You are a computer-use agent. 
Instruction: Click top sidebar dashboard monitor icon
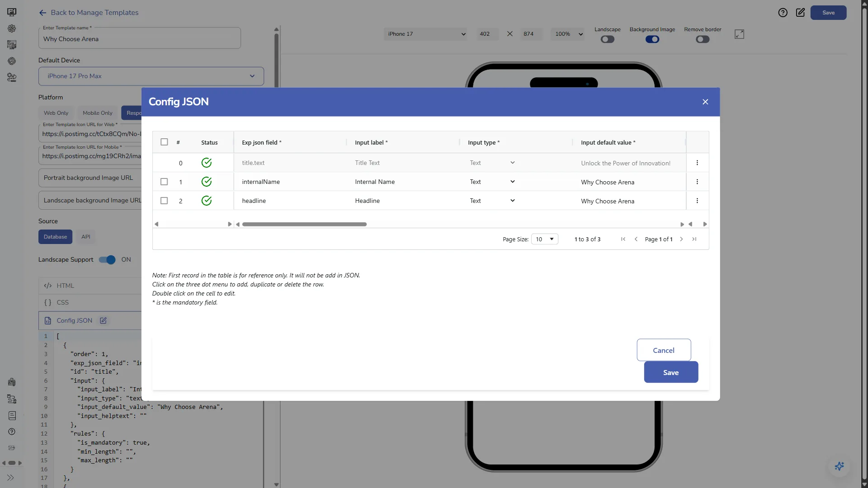coord(12,12)
